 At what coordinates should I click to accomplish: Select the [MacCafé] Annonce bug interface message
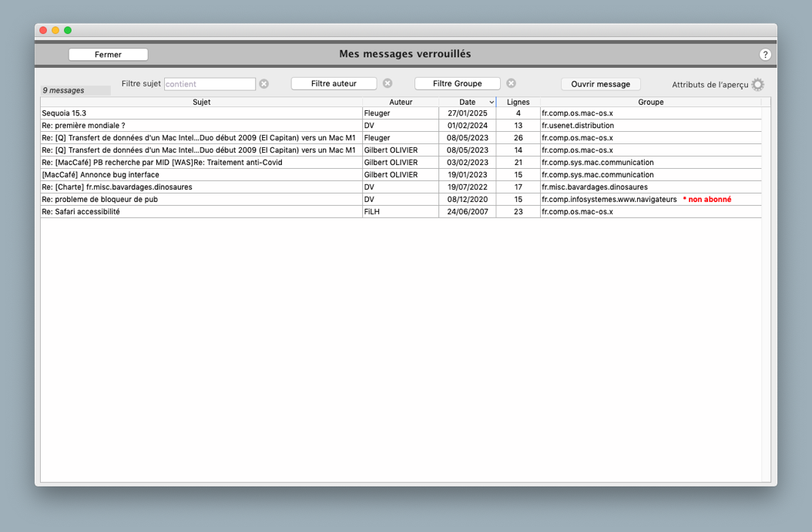200,175
